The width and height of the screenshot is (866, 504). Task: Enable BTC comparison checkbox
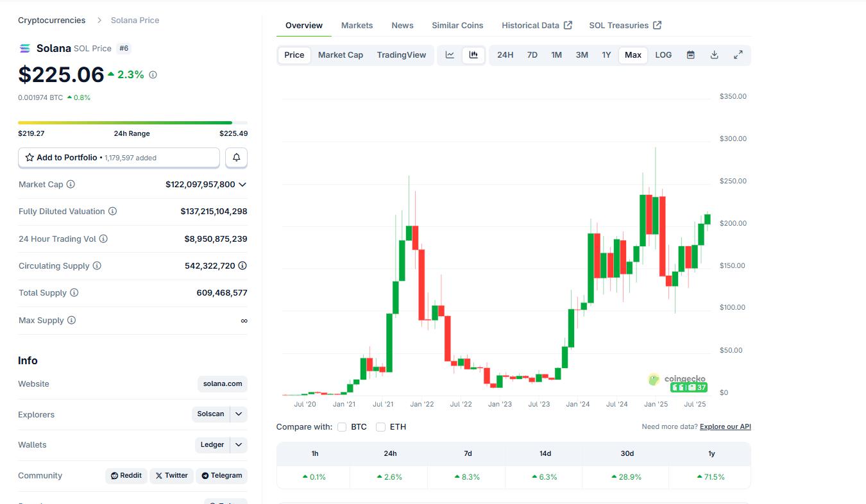tap(342, 427)
